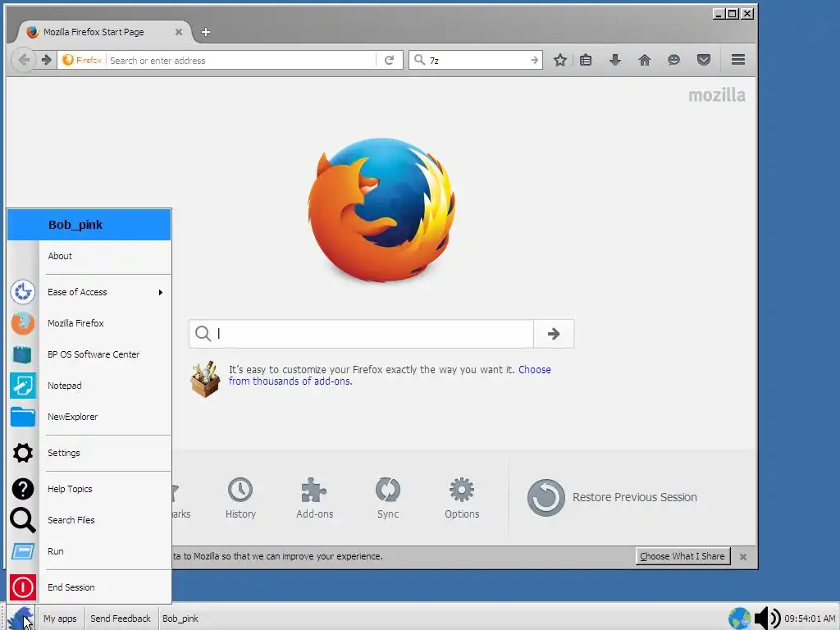Save to Pocket icon in toolbar
This screenshot has height=630, width=840.
pos(703,60)
